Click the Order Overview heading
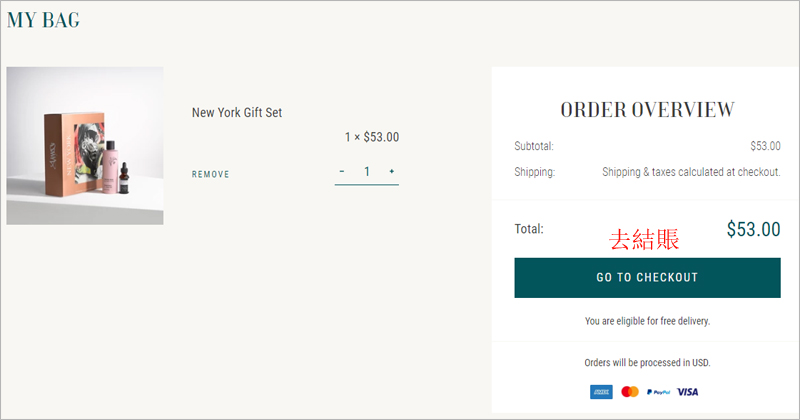800x420 pixels. (x=647, y=110)
